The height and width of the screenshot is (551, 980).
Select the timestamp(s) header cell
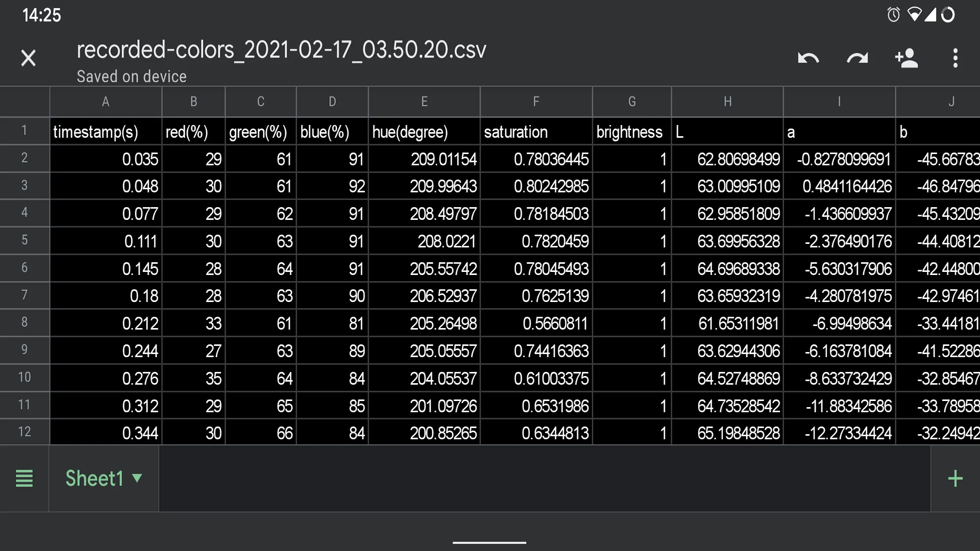pyautogui.click(x=106, y=132)
